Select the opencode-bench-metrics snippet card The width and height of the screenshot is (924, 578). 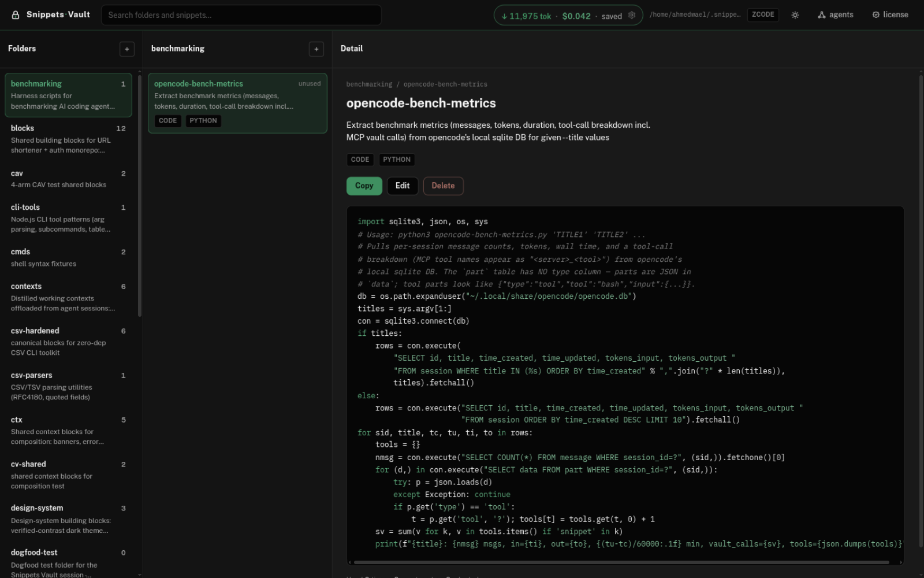click(237, 103)
